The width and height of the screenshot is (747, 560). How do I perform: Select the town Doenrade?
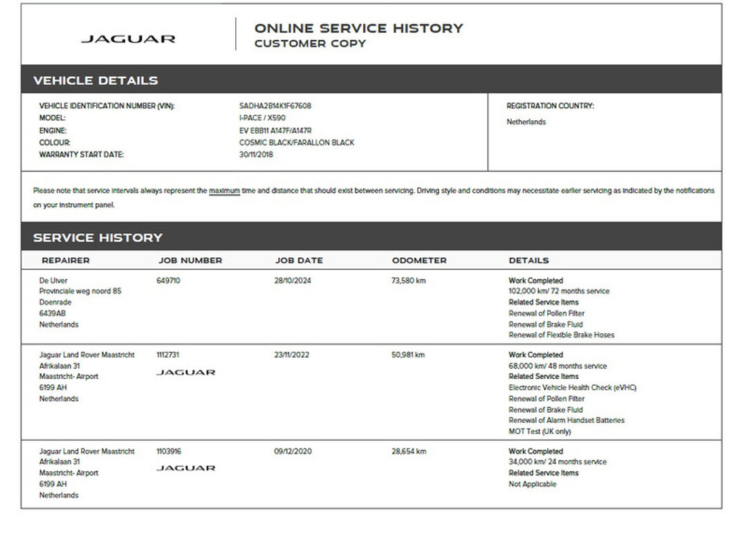(55, 302)
